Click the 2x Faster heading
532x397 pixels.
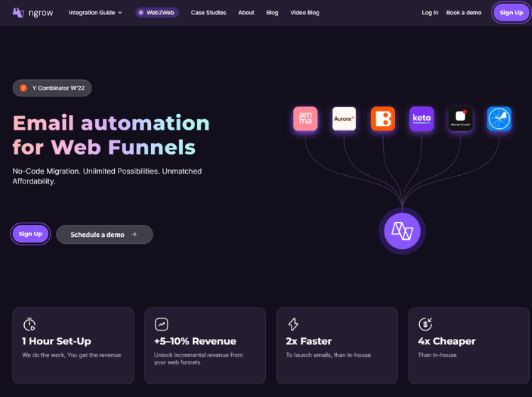coord(309,341)
